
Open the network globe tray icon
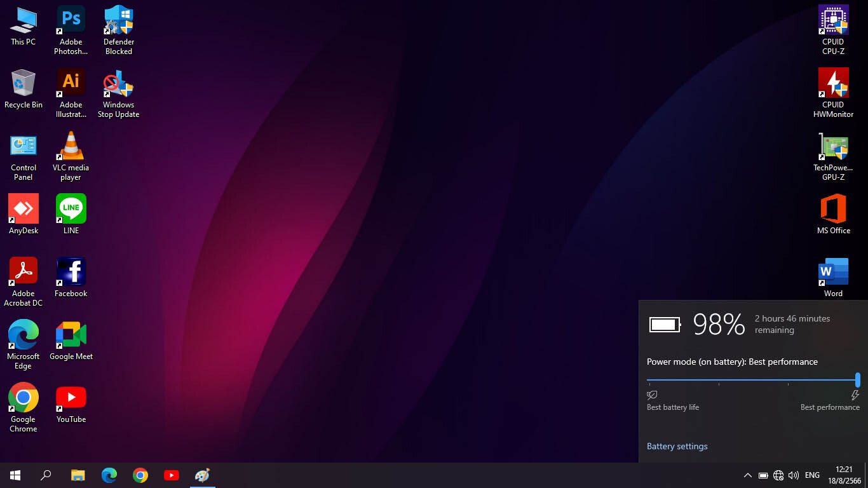coord(778,475)
